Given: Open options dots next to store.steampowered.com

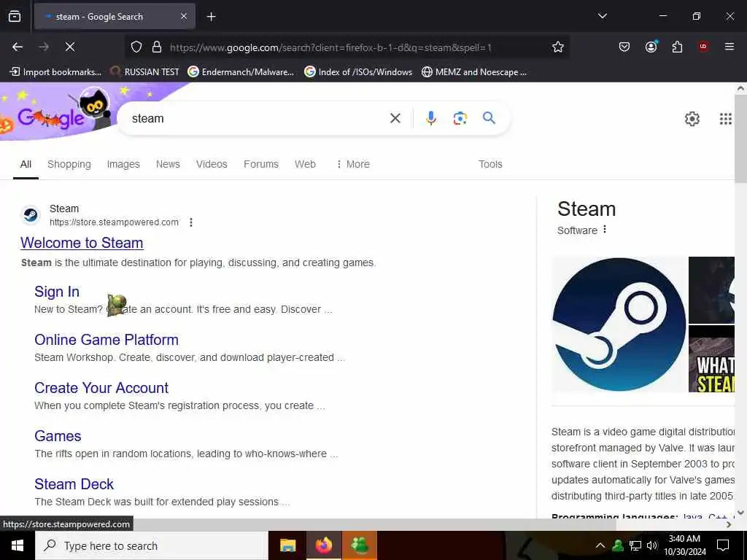Looking at the screenshot, I should point(191,222).
